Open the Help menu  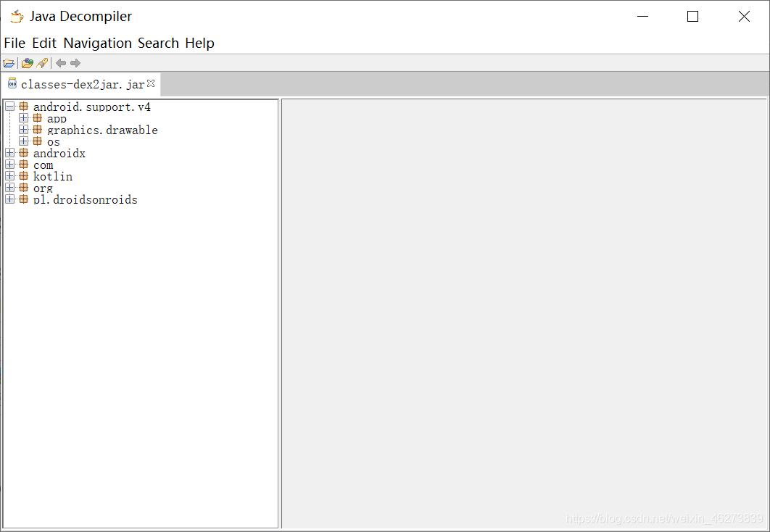[199, 43]
